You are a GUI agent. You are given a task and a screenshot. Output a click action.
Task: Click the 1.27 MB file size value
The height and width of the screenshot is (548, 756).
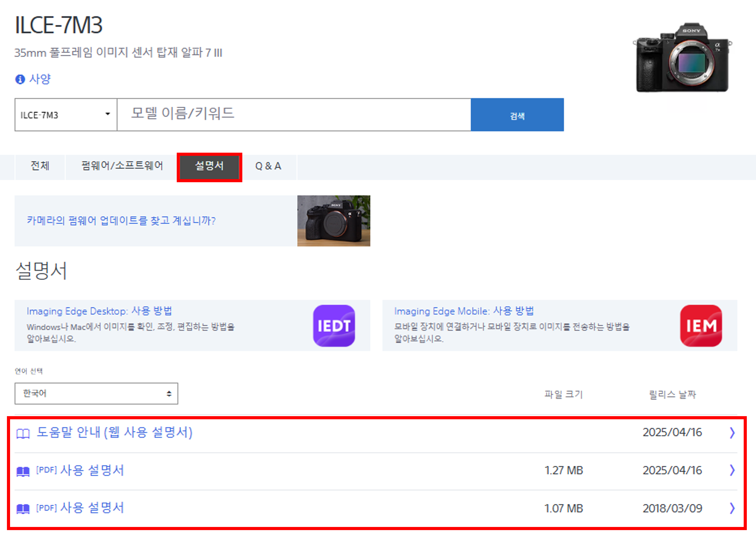pos(564,470)
